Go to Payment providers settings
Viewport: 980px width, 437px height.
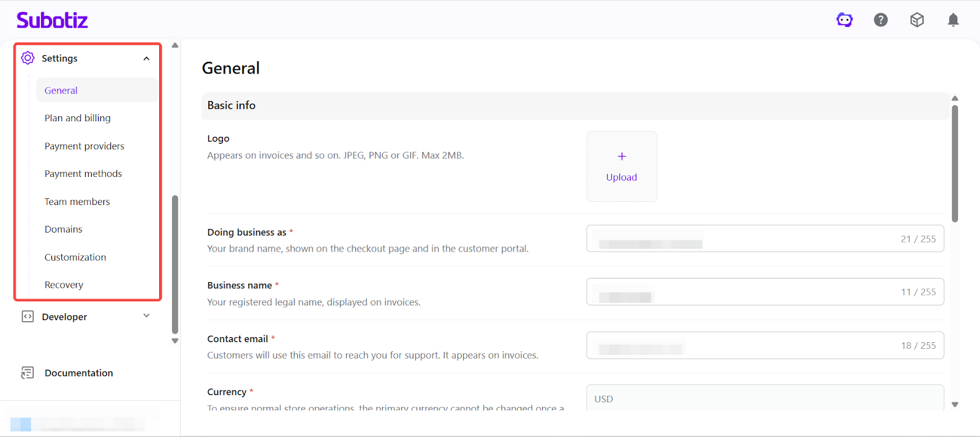pos(85,146)
